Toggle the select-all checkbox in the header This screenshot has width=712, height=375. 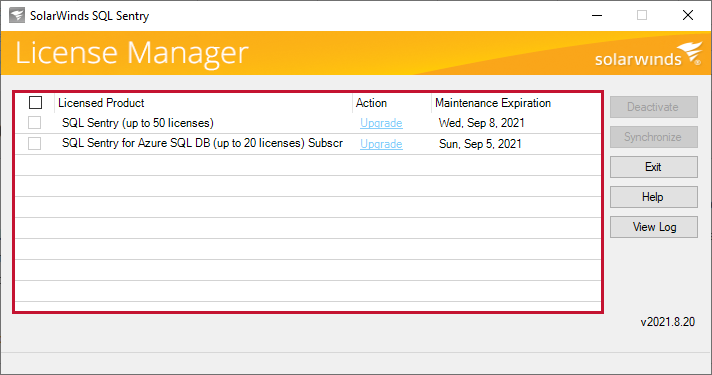35,103
